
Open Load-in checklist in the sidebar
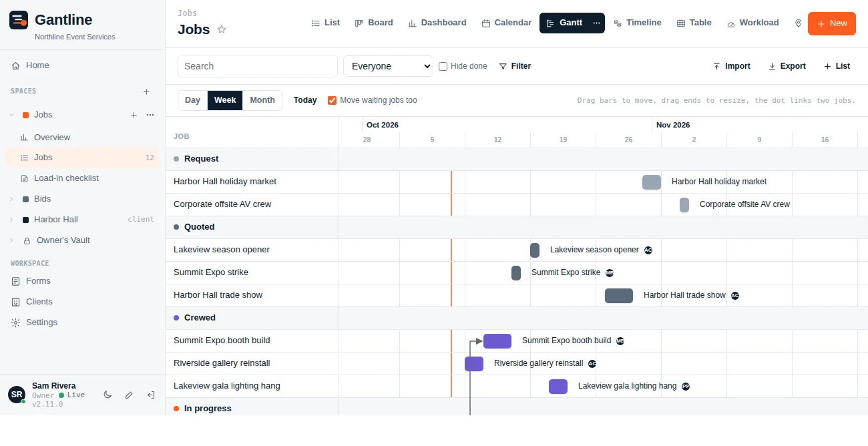point(83,178)
